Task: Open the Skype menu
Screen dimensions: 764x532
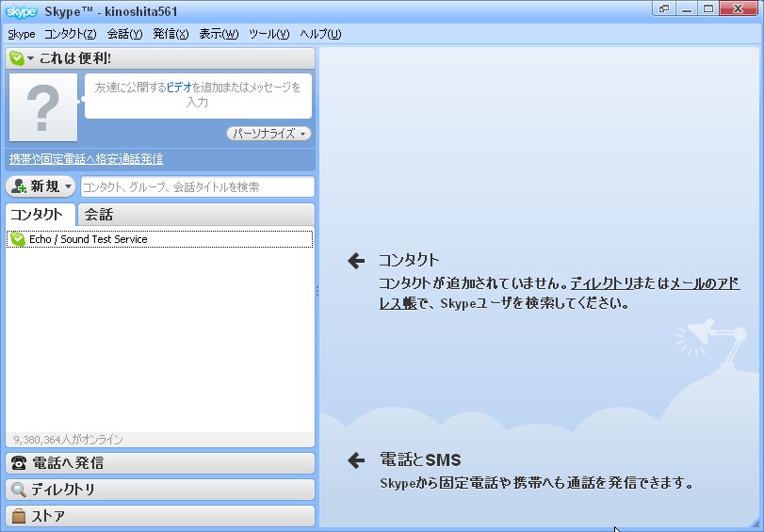Action: [22, 34]
